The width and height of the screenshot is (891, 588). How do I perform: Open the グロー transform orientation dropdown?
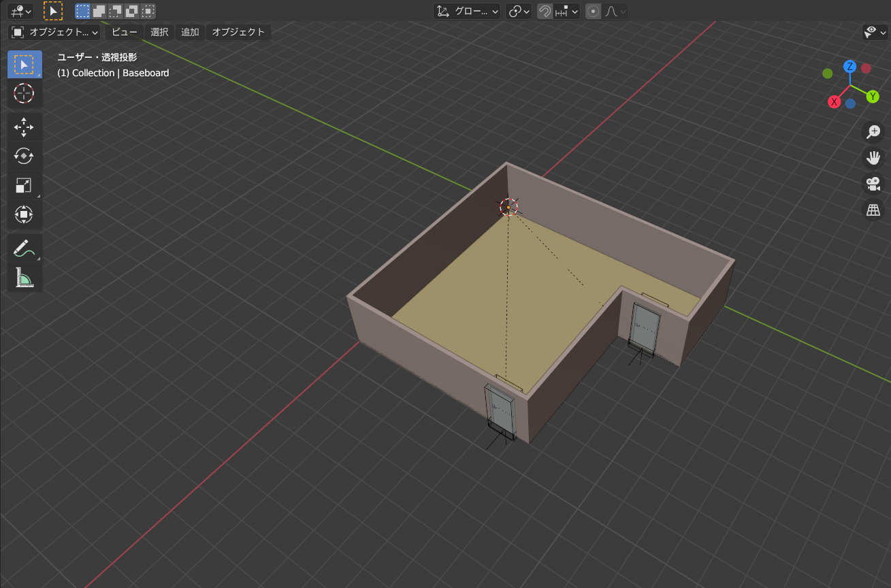tap(468, 12)
